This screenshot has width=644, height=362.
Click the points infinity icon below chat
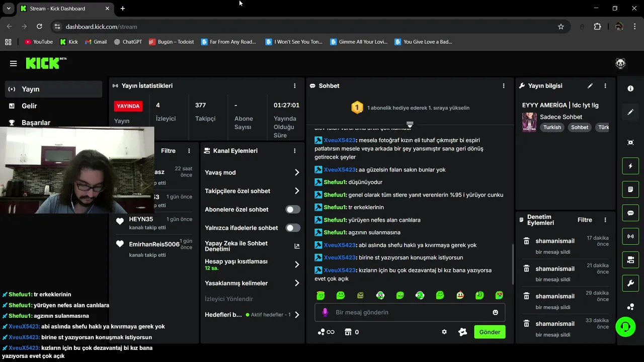pyautogui.click(x=326, y=332)
